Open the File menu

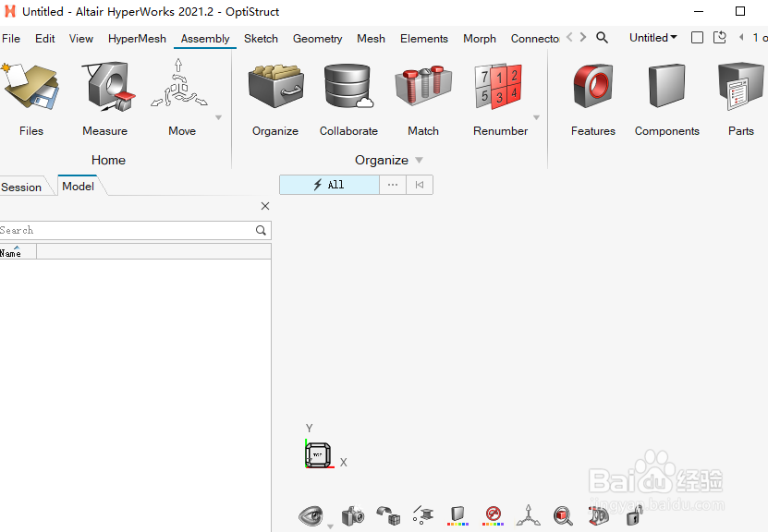coord(11,39)
